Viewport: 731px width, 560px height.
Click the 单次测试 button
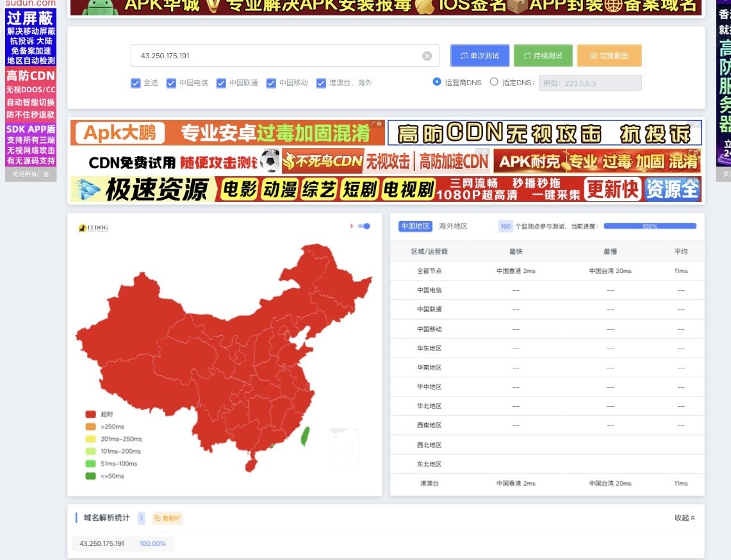click(x=479, y=56)
